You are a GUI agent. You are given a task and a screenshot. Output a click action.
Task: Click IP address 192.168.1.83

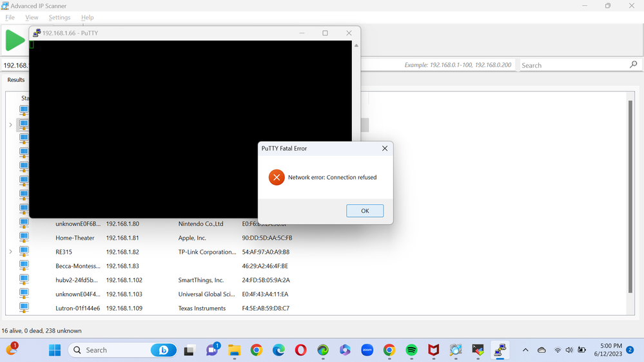[x=122, y=266]
